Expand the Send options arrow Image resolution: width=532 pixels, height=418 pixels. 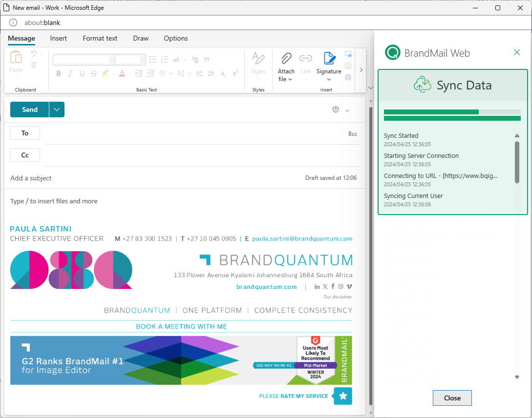pos(57,110)
